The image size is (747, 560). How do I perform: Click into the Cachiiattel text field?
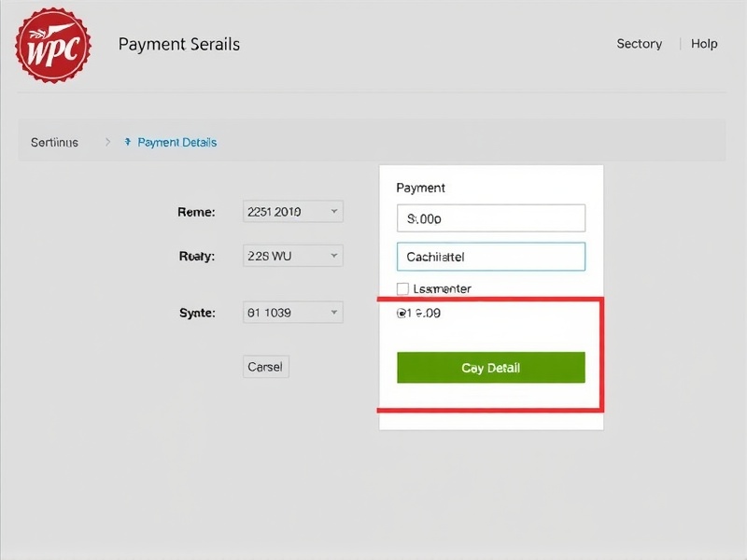point(491,257)
